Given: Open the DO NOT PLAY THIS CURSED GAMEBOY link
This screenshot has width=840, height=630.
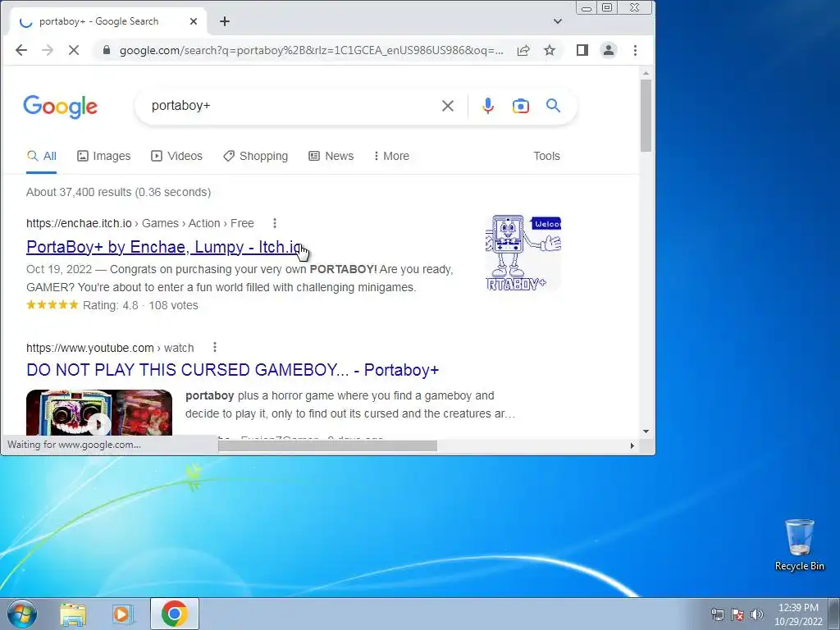Looking at the screenshot, I should (x=232, y=370).
